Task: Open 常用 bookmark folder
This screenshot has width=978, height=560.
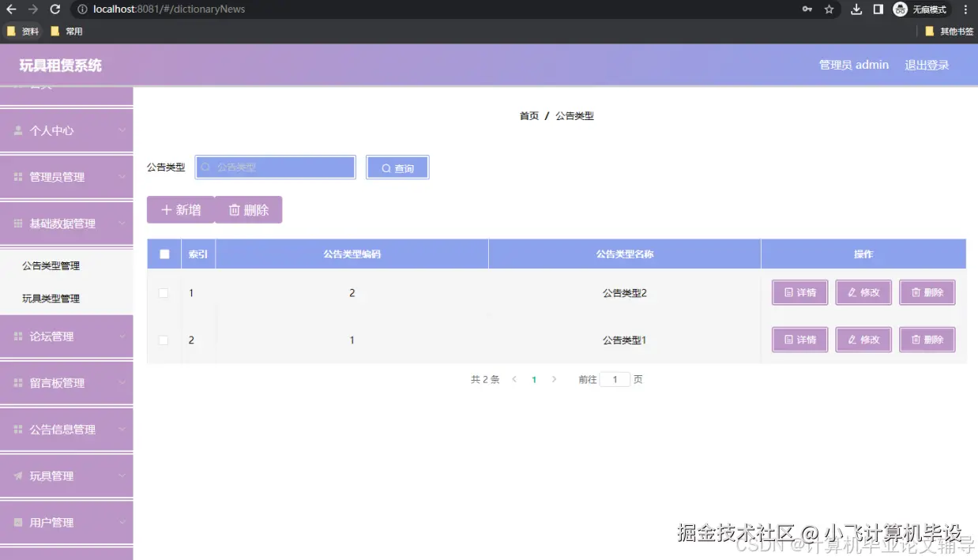Action: click(x=66, y=32)
